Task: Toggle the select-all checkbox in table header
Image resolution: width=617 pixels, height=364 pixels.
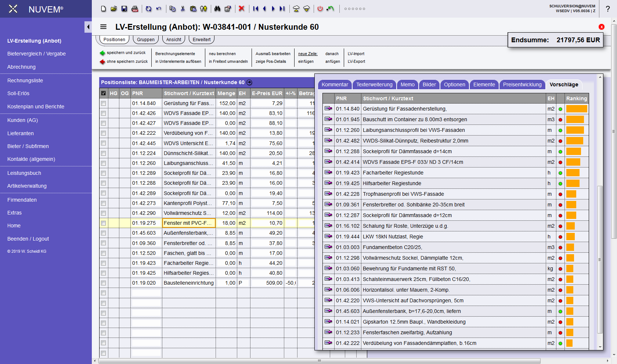Action: click(x=104, y=93)
